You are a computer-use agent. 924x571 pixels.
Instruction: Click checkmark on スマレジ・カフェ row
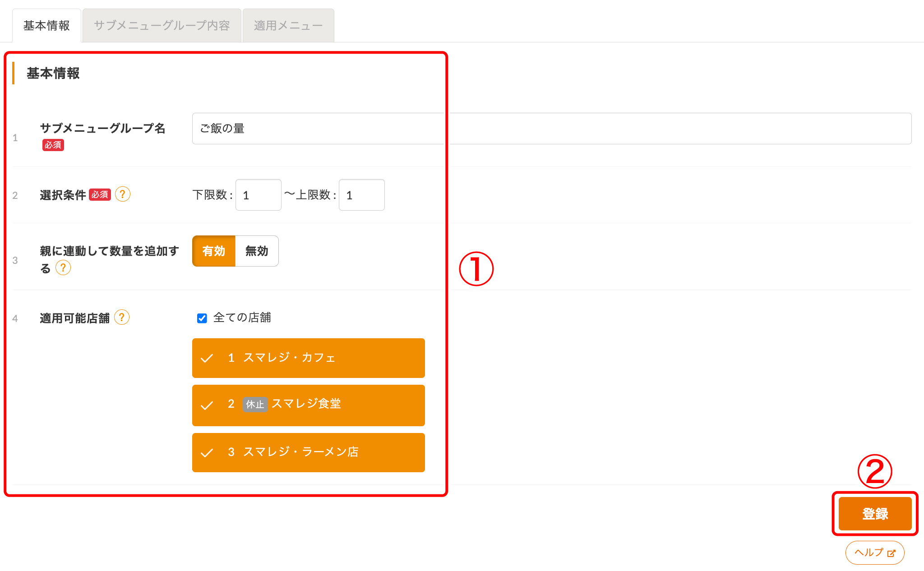(207, 358)
